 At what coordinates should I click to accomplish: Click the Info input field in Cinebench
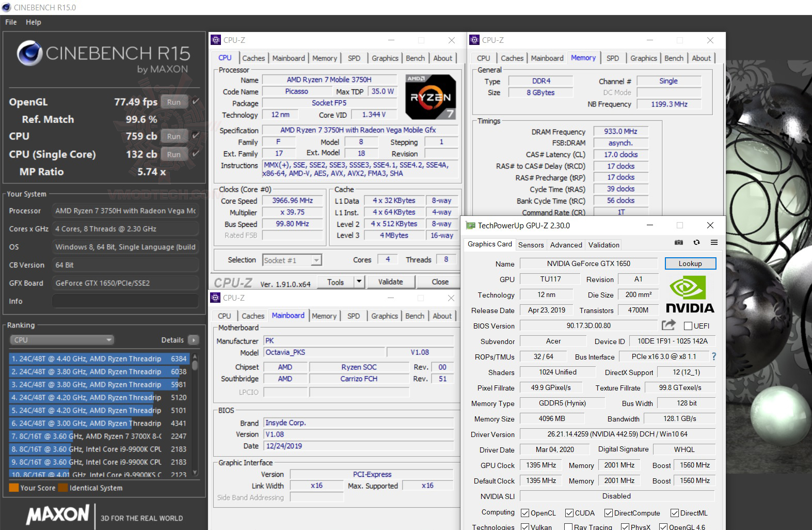tap(125, 301)
